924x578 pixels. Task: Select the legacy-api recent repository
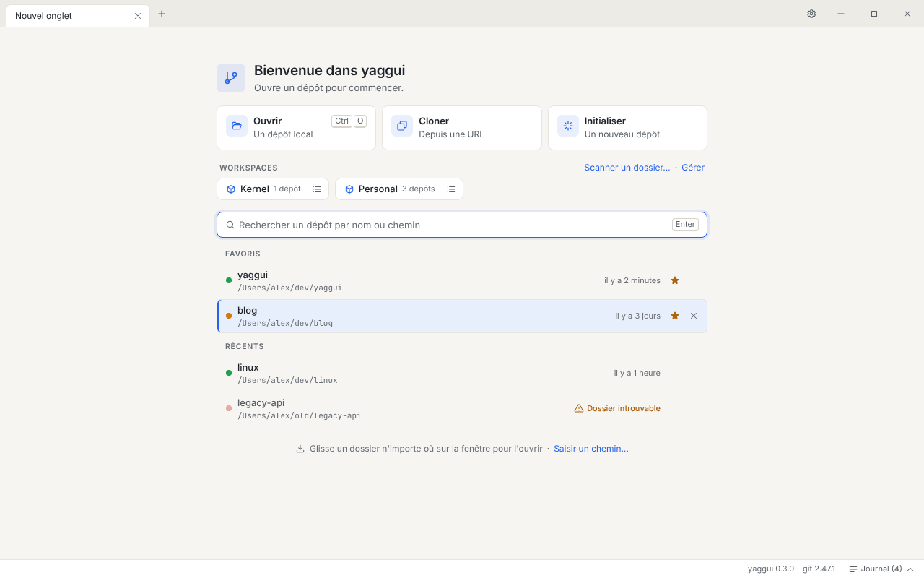click(462, 408)
